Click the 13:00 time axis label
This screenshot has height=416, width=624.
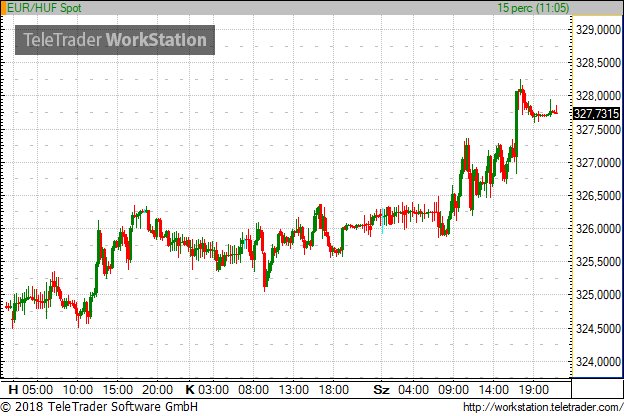pyautogui.click(x=294, y=389)
